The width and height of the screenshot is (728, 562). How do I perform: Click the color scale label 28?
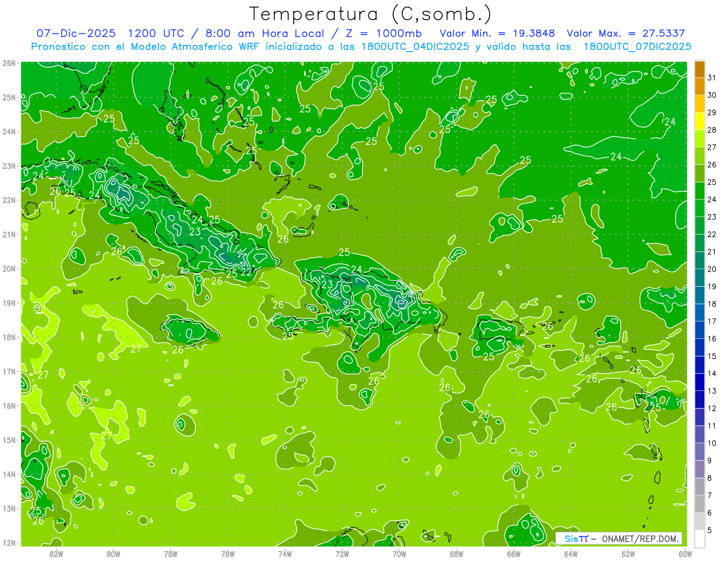pos(712,130)
